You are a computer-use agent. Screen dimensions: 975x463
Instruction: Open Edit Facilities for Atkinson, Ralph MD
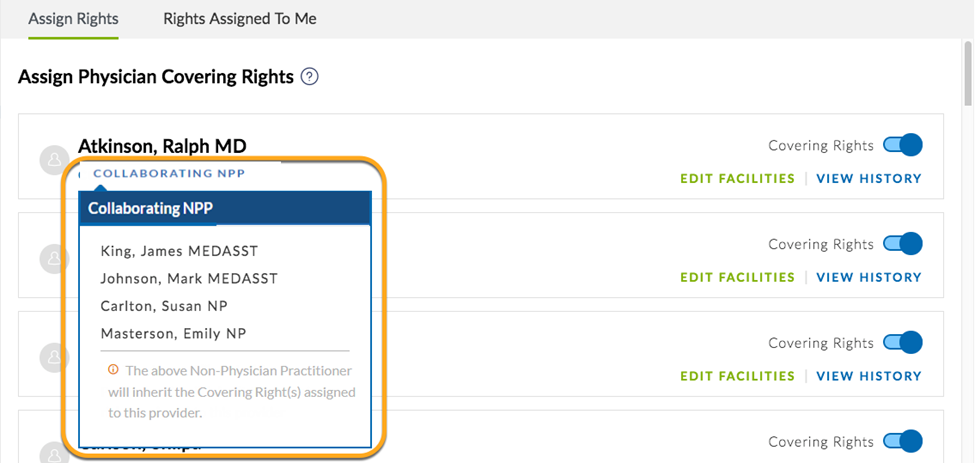tap(737, 179)
